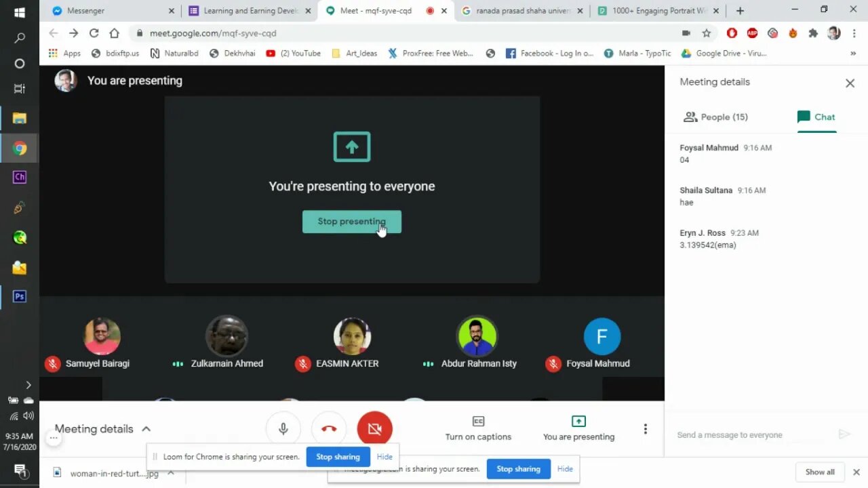Click Show all downloads button
The width and height of the screenshot is (868, 488).
tap(820, 472)
